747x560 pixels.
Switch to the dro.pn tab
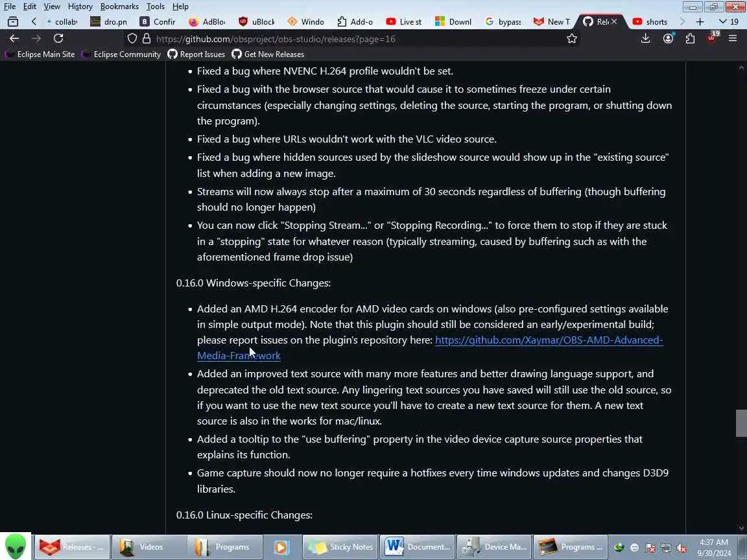pyautogui.click(x=110, y=22)
